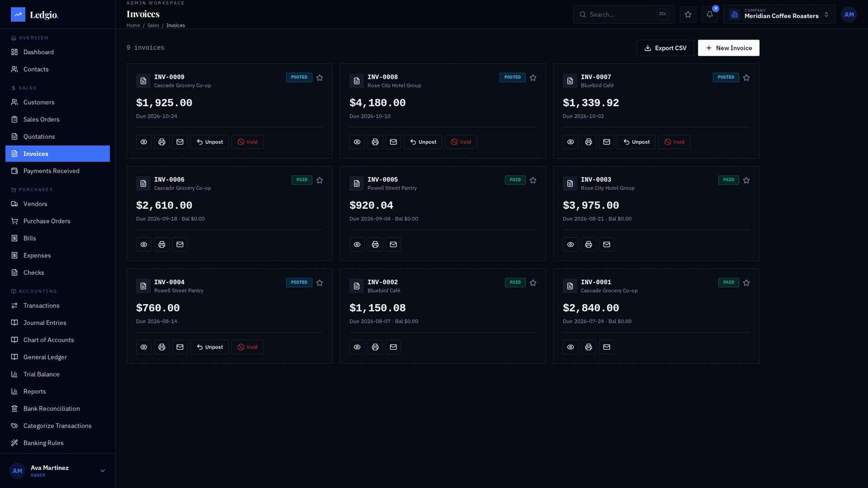Email invoice INV-0008
Viewport: 868px width, 488px height.
[393, 142]
